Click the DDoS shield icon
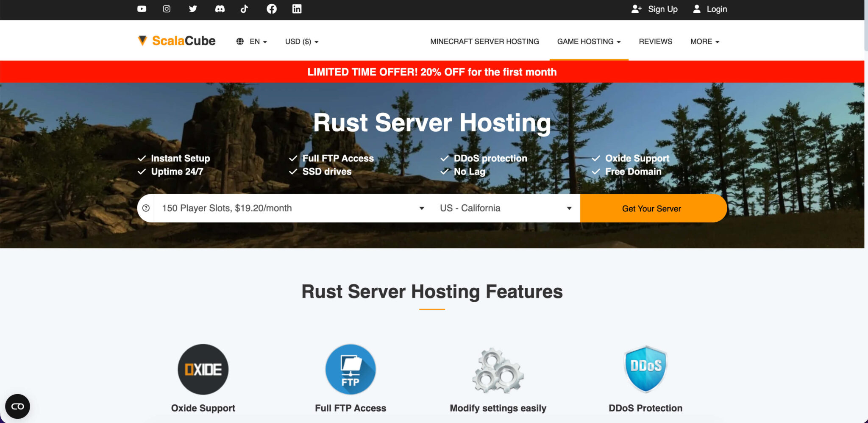 tap(645, 369)
